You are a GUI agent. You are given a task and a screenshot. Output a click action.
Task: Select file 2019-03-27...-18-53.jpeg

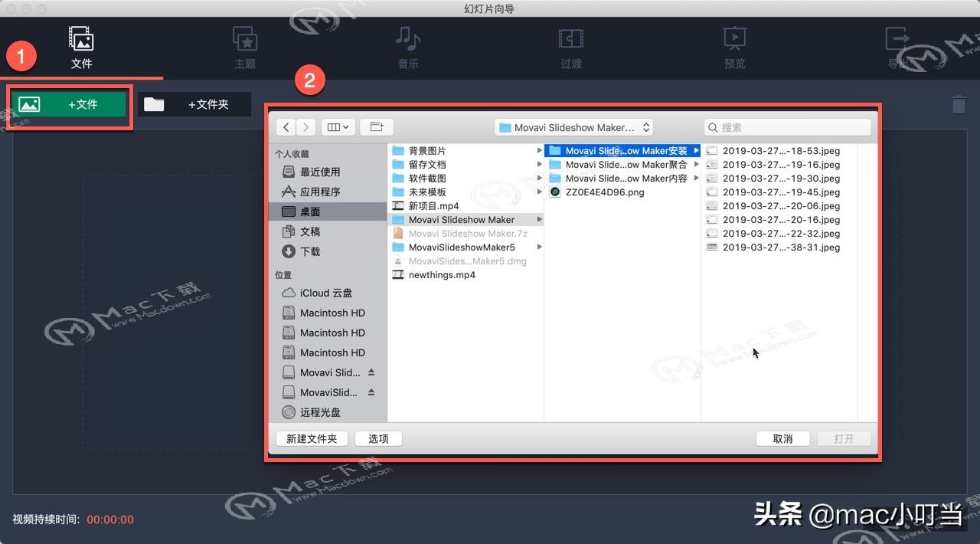coord(779,151)
